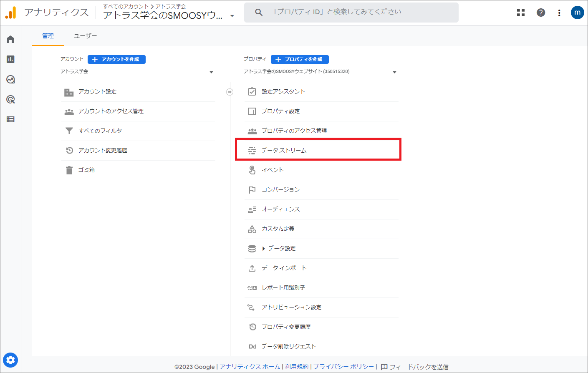Click the funnel icon beside すべてのフィルタ
Image resolution: width=588 pixels, height=373 pixels.
(x=69, y=131)
